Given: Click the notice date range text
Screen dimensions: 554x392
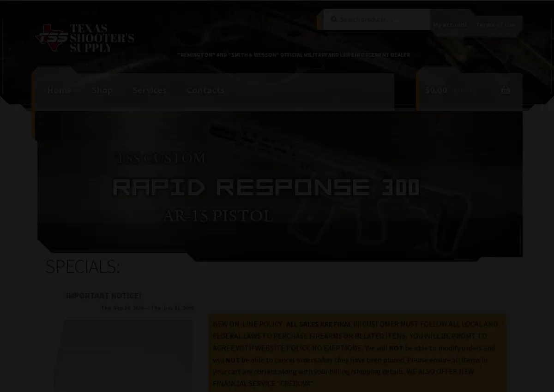Looking at the screenshot, I should coord(148,308).
